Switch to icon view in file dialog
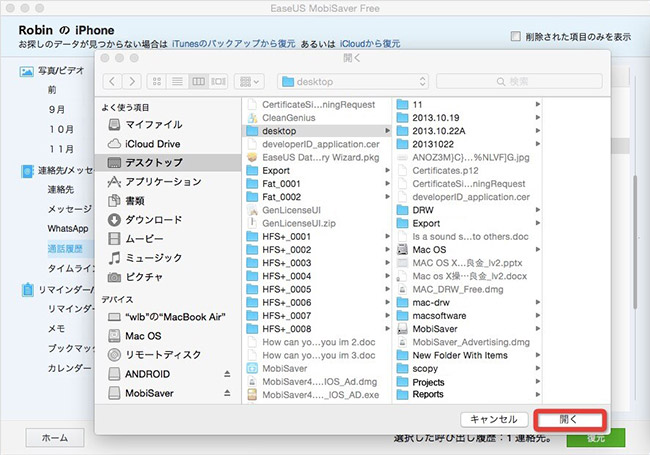 (x=157, y=81)
